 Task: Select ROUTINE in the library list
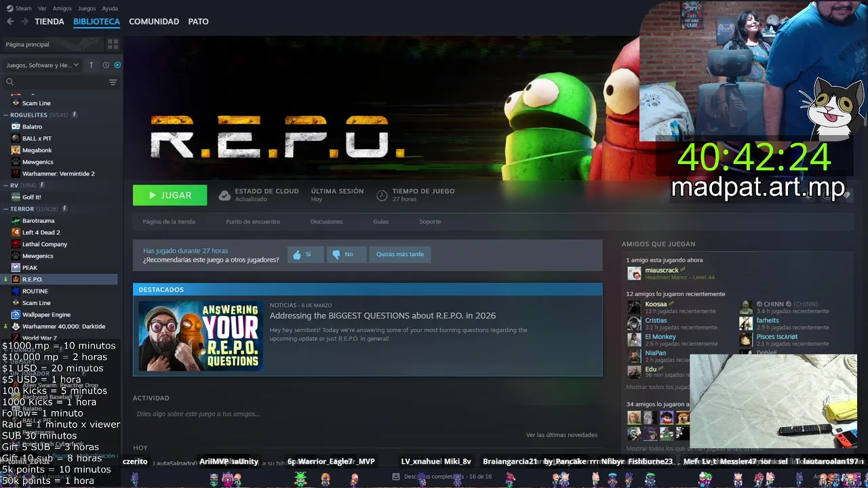point(35,291)
